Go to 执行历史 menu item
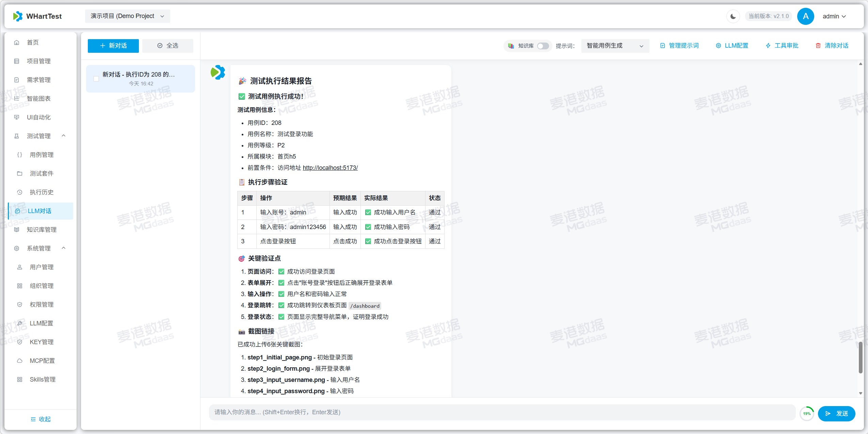The image size is (868, 434). [42, 192]
